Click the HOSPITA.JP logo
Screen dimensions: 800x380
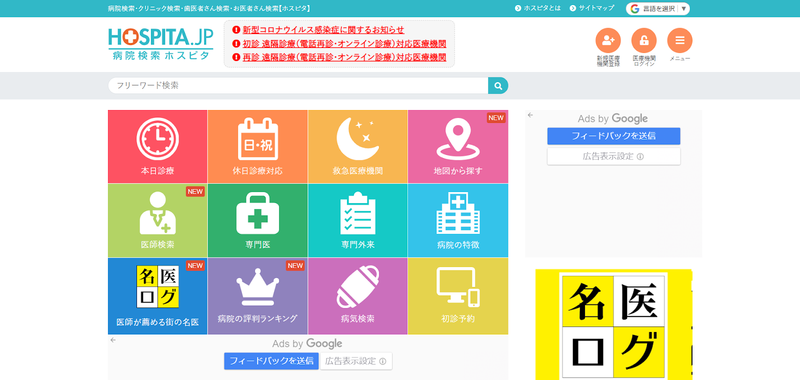click(161, 44)
